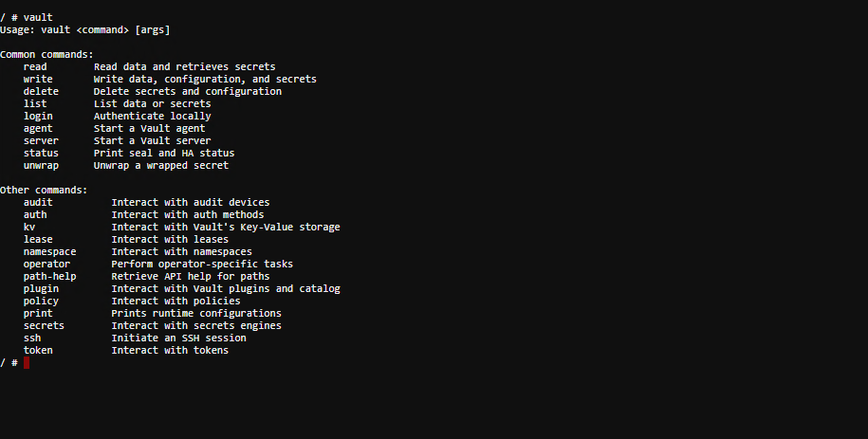Screen dimensions: 868x439
Task: Click the red terminal cursor block
Action: 27,363
